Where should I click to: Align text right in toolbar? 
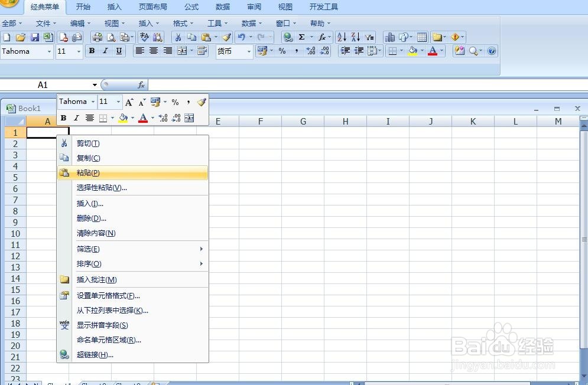point(168,51)
